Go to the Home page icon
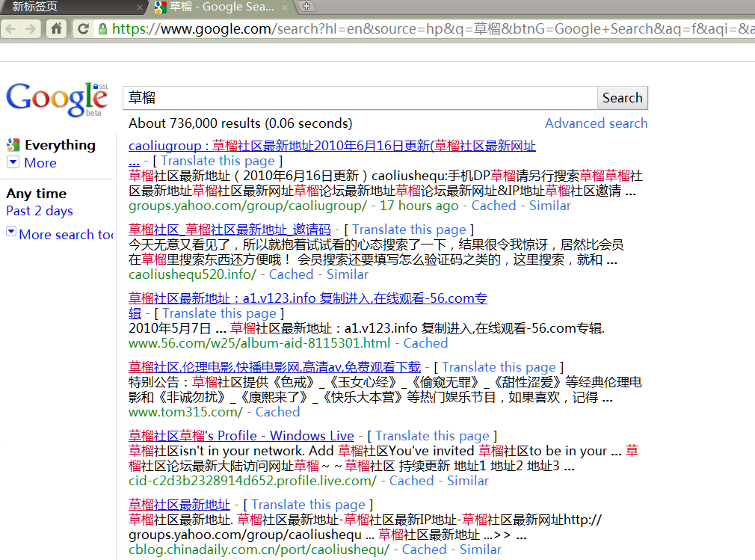Viewport: 755px width, 560px height. coord(56,29)
